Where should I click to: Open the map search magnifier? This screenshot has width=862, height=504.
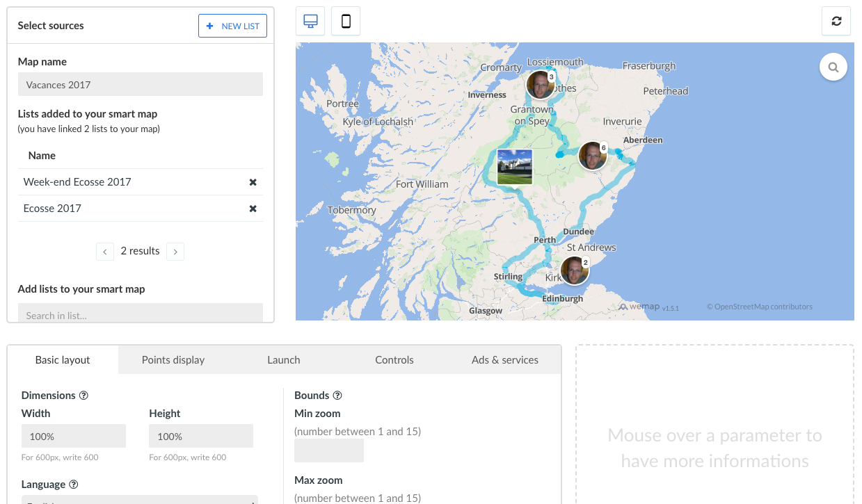click(833, 67)
